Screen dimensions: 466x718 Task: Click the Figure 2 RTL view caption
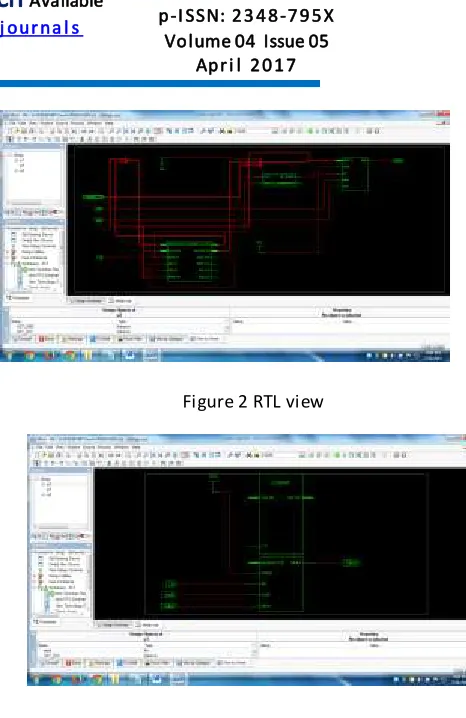253,402
